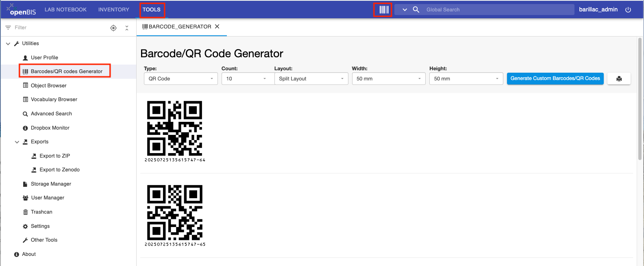Open Dropbox Monitor in sidebar
The height and width of the screenshot is (266, 644).
(x=50, y=128)
